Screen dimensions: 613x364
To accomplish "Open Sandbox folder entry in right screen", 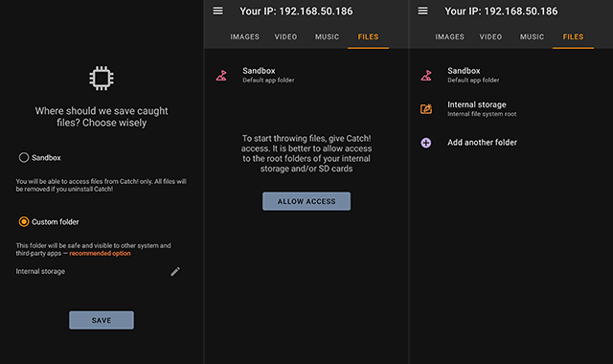I will (511, 75).
